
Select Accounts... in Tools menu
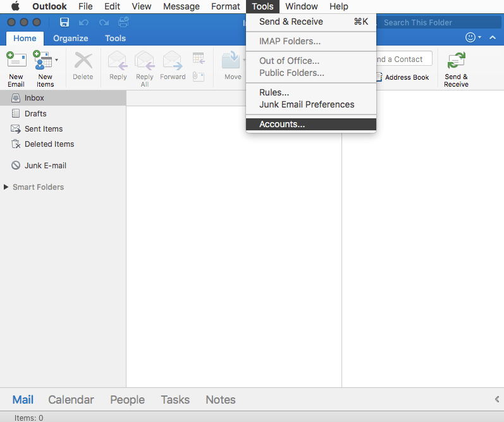pyautogui.click(x=311, y=124)
